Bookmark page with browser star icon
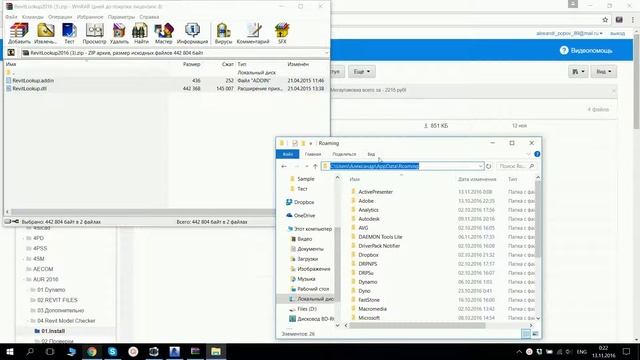 pos(605,20)
